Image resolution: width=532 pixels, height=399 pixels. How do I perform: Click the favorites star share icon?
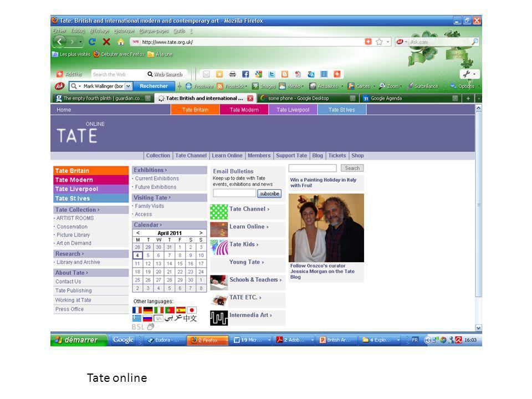(x=219, y=74)
